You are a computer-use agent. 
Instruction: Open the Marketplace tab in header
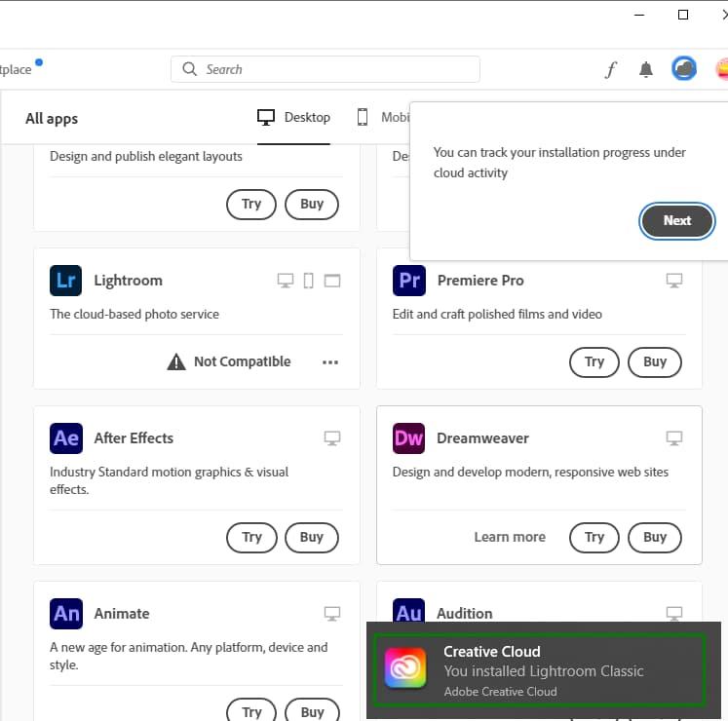point(16,69)
